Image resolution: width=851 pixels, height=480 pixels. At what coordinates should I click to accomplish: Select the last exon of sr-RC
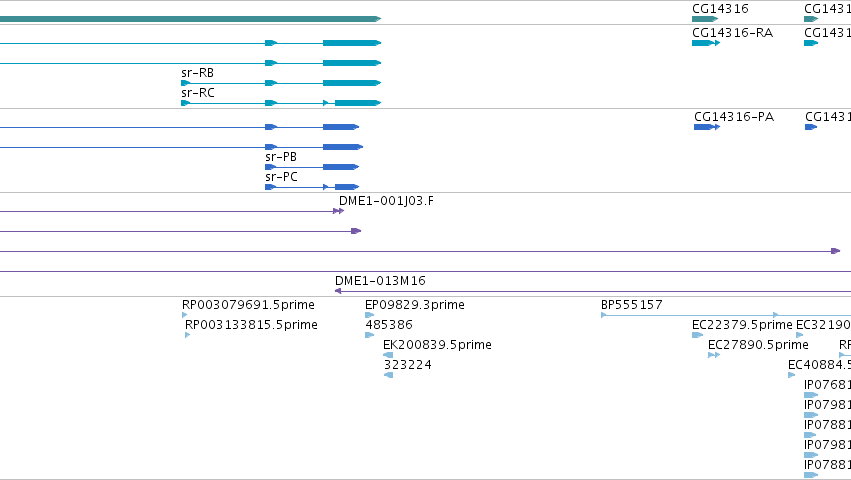coord(358,103)
